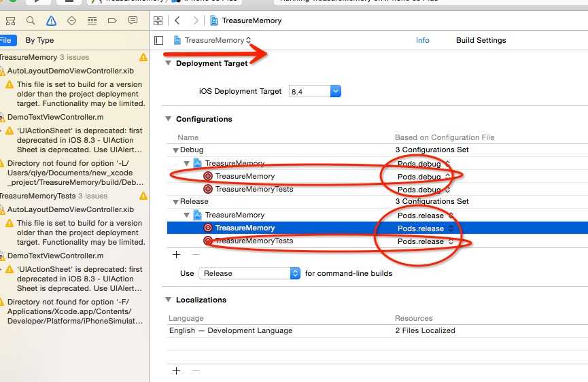Viewport: 588px width, 382px height.
Task: Change Pods.release for selected Release TreasureMemory target
Action: (426, 228)
